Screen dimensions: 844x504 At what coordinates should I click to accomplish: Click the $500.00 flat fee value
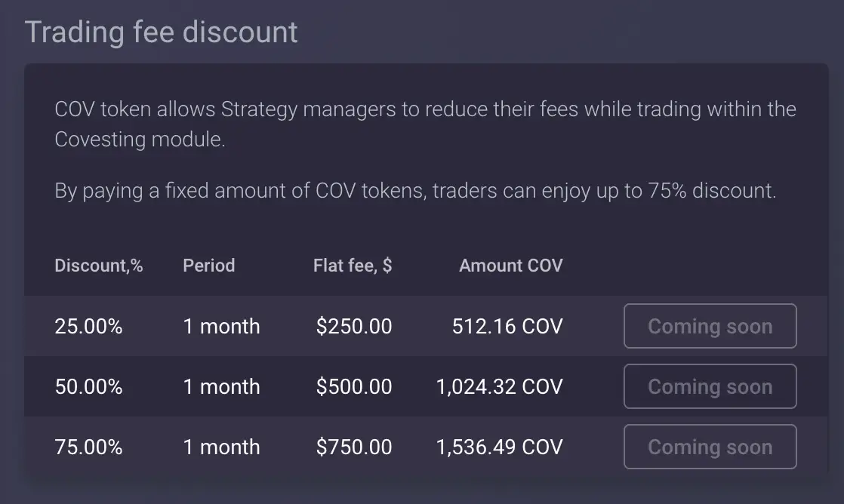(x=354, y=386)
